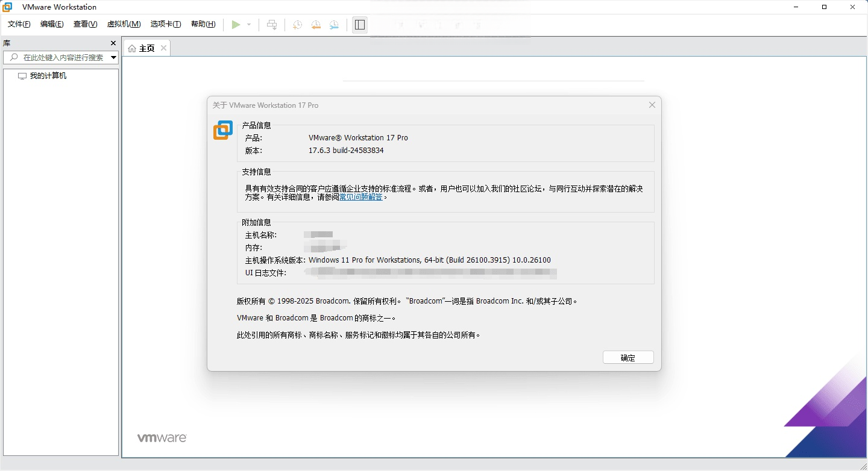This screenshot has height=471, width=868.
Task: Open the 常见问题解答 link
Action: [360, 197]
